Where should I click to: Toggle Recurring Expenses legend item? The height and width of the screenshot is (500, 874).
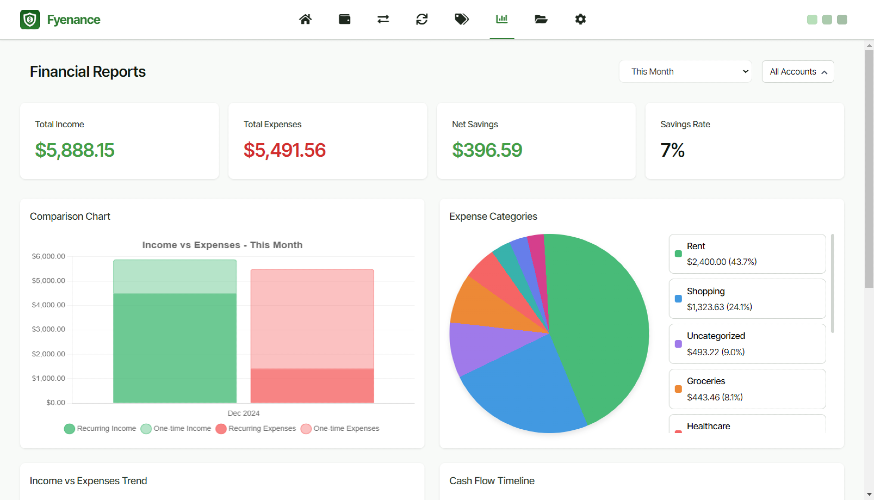coord(256,429)
